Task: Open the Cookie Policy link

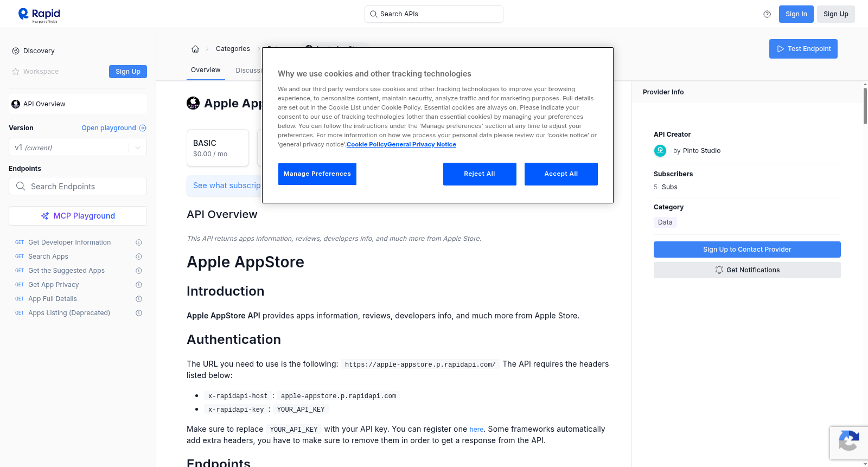Action: pos(367,145)
